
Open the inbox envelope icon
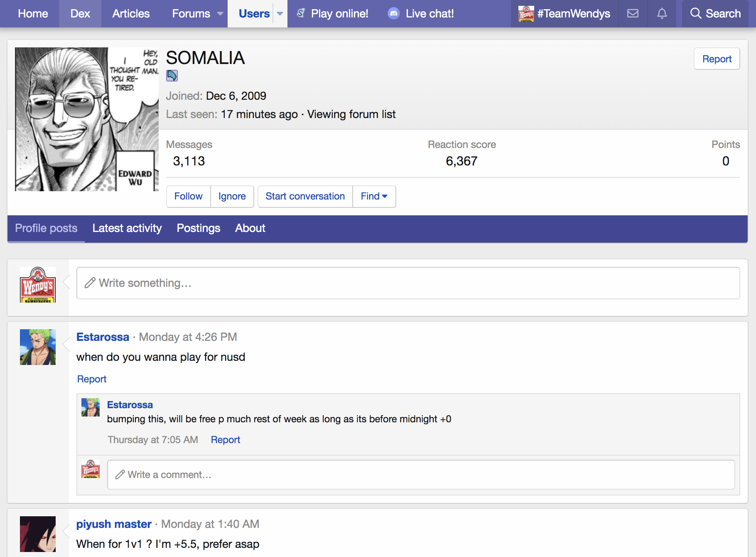tap(633, 14)
